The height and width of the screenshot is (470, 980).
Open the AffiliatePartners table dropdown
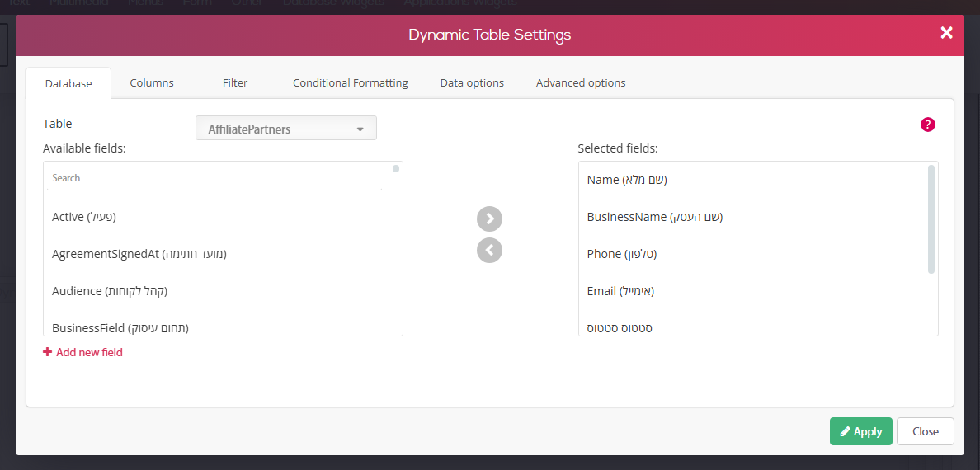coord(286,129)
